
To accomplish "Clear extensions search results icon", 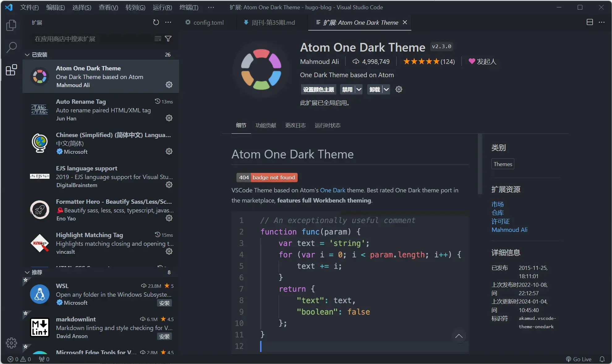I will pos(158,39).
